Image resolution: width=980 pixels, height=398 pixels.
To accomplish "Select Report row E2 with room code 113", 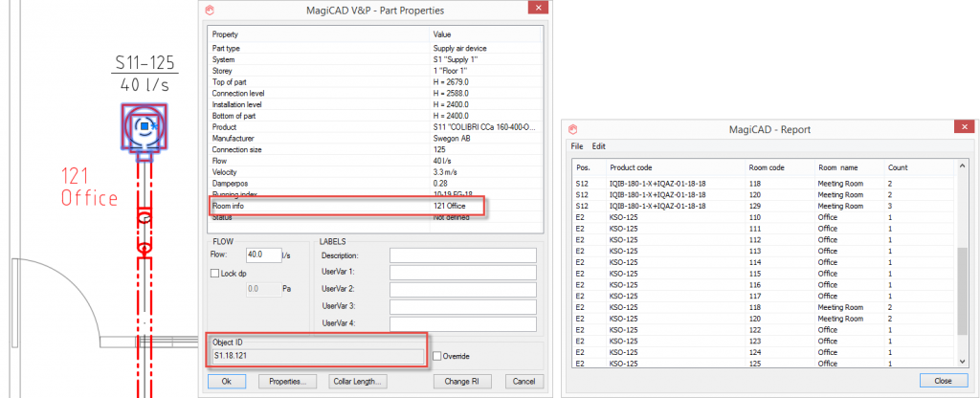I will (x=765, y=252).
